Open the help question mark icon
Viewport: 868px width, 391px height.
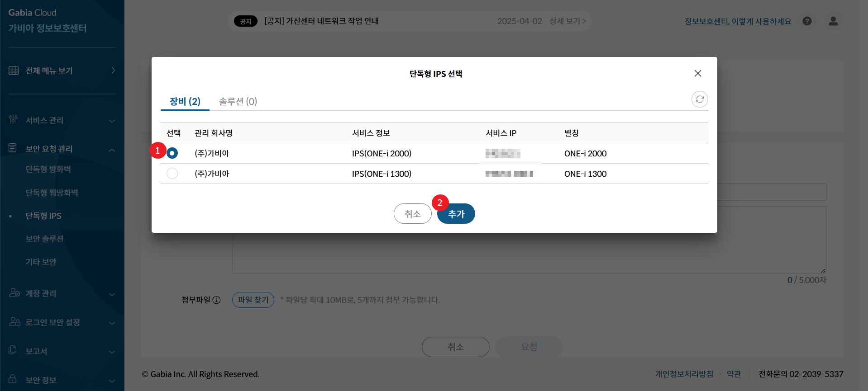point(807,21)
